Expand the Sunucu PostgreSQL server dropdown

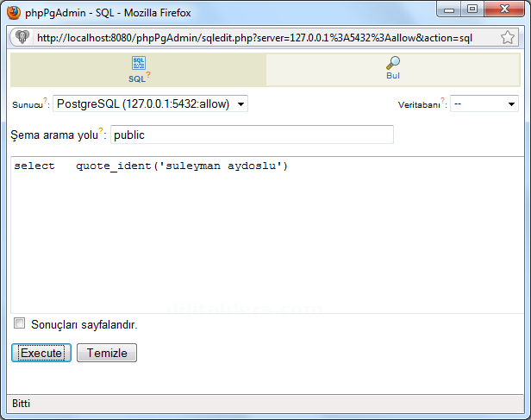150,103
